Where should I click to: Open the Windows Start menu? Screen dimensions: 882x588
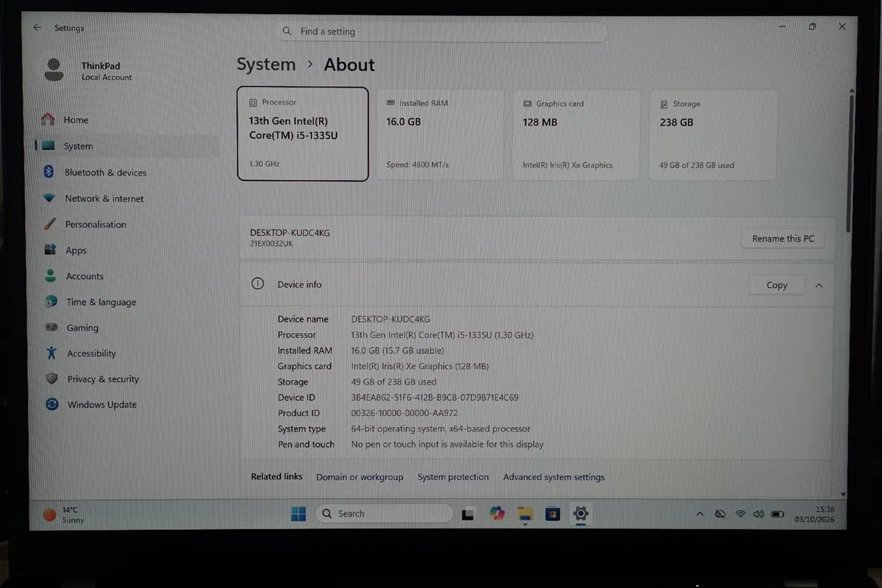click(x=298, y=514)
